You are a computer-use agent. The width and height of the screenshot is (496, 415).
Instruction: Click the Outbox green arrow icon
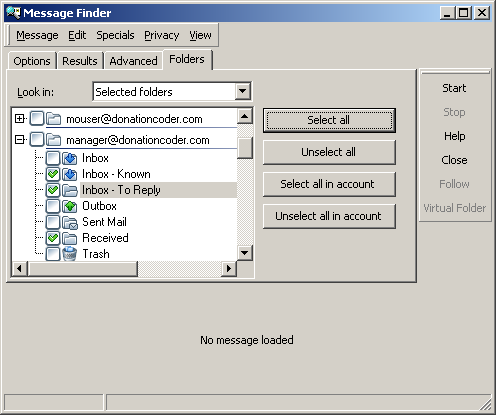(70, 206)
